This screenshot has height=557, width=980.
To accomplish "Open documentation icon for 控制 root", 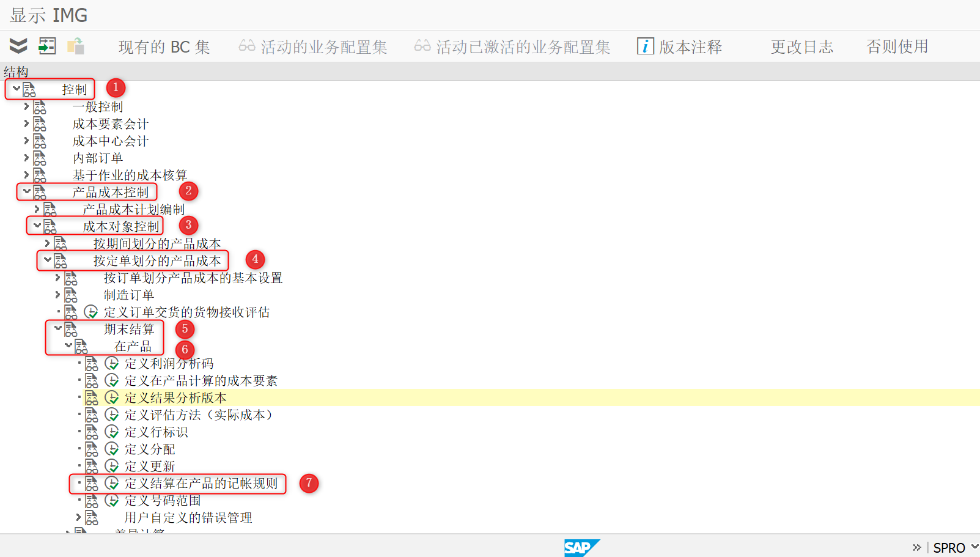I will point(29,90).
